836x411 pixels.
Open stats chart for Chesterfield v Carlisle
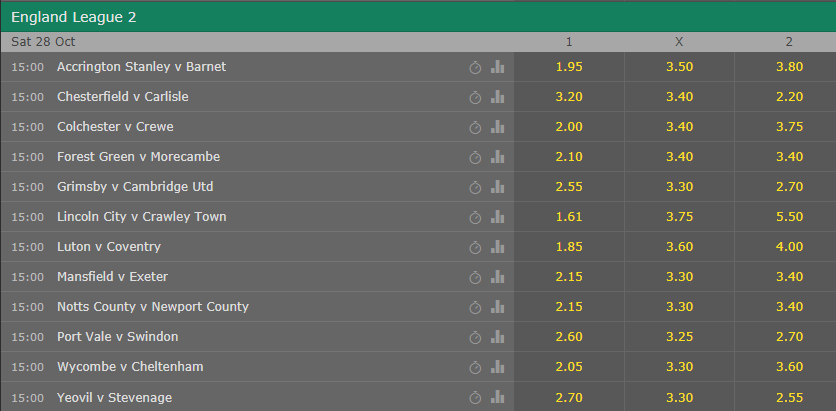pyautogui.click(x=498, y=97)
